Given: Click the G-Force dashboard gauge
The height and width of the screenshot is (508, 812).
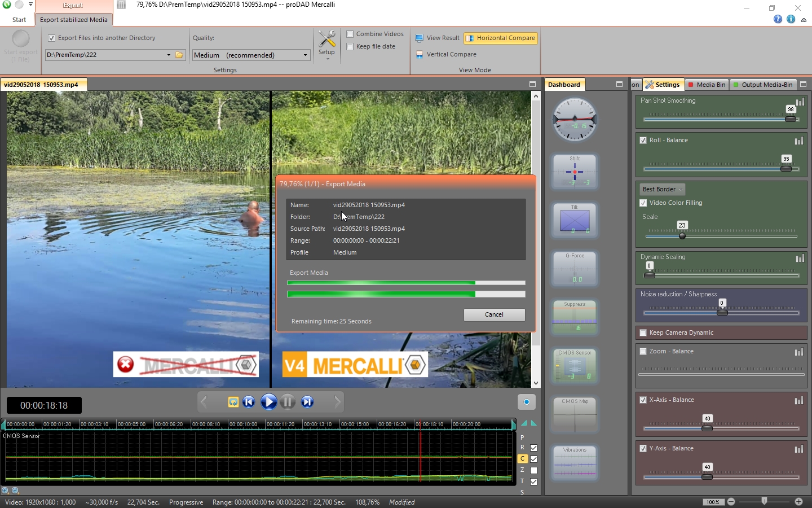Looking at the screenshot, I should click(x=575, y=269).
